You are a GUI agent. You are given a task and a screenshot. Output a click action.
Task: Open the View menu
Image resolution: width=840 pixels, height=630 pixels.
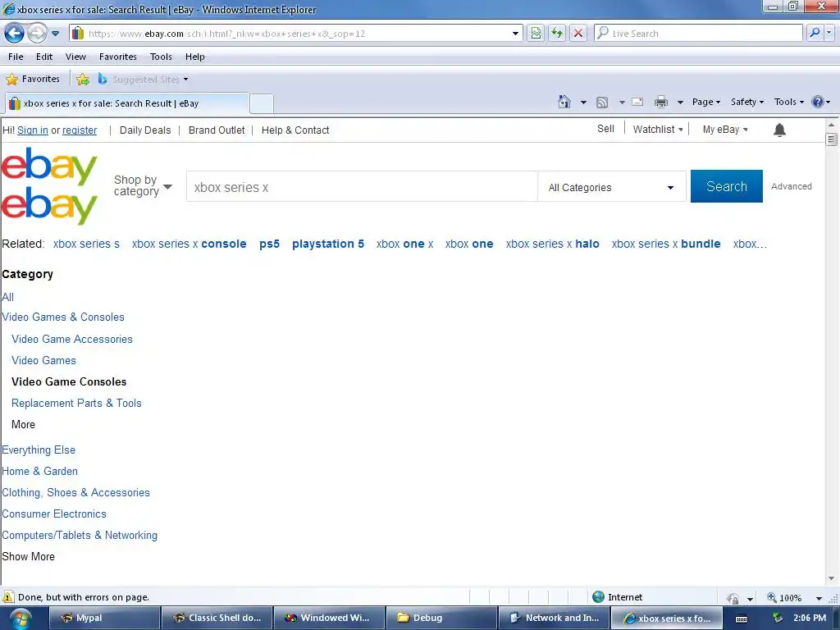tap(75, 57)
